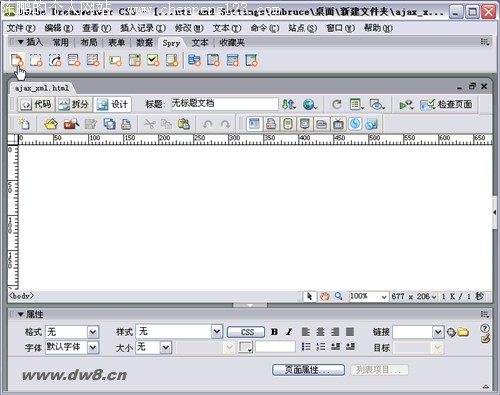Image resolution: width=500 pixels, height=395 pixels.
Task: Open the 字体 font dropdown
Action: click(93, 347)
